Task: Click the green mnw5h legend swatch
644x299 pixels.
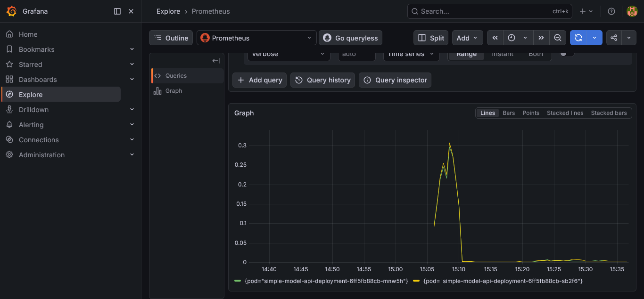Action: click(x=238, y=281)
